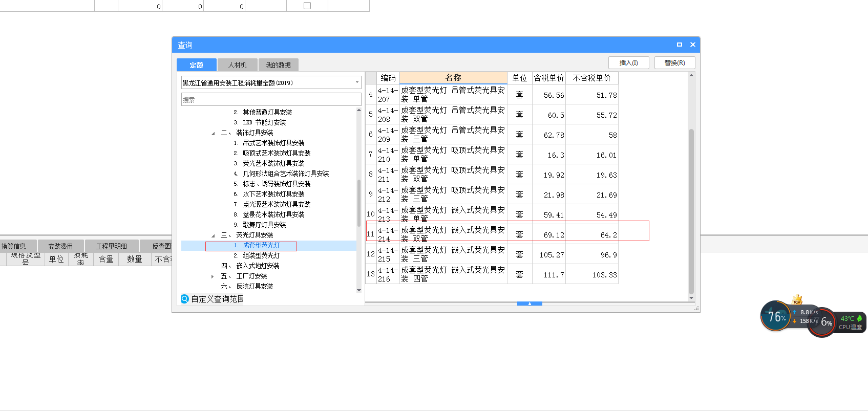
Task: Click the 43℃ CPU温度 indicator
Action: 851,322
